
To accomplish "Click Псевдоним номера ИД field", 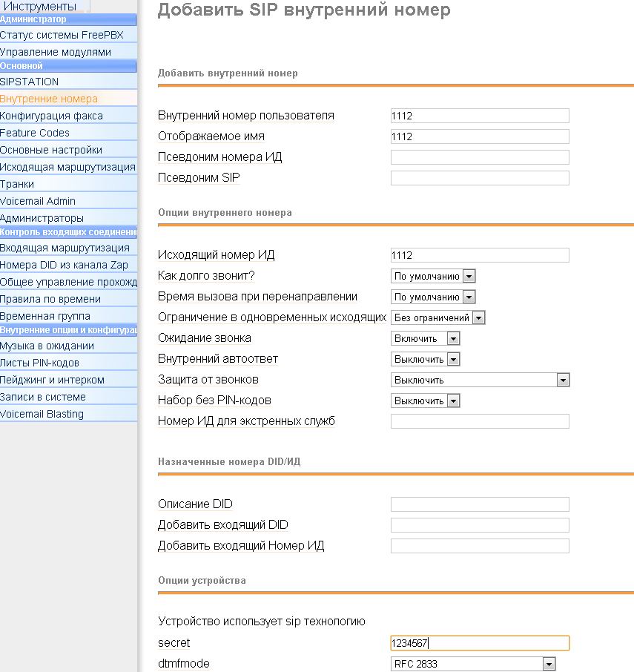I will [480, 157].
